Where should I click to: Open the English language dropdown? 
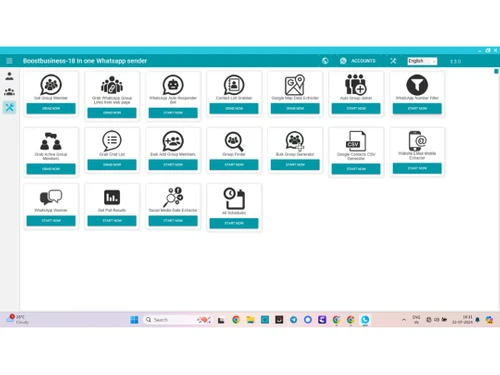click(422, 61)
